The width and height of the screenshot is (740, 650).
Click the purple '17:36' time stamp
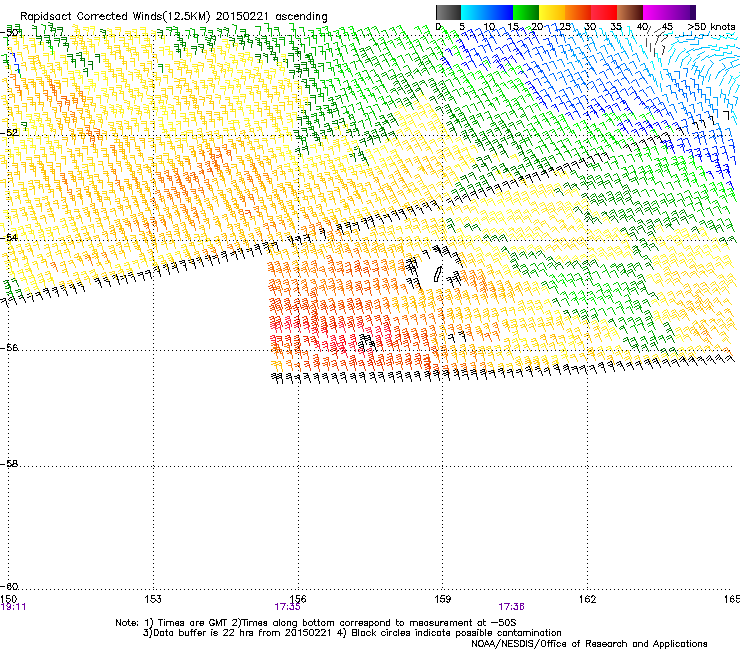pos(512,607)
